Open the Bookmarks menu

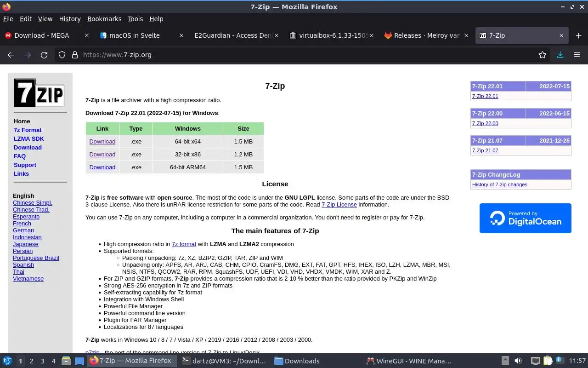104,19
